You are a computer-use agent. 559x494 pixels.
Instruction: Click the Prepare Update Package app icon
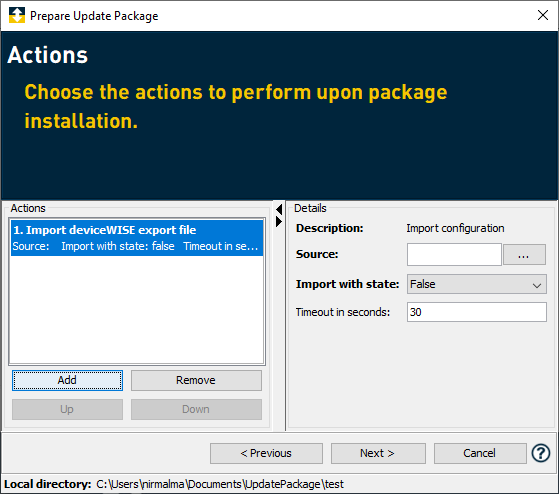(17, 15)
